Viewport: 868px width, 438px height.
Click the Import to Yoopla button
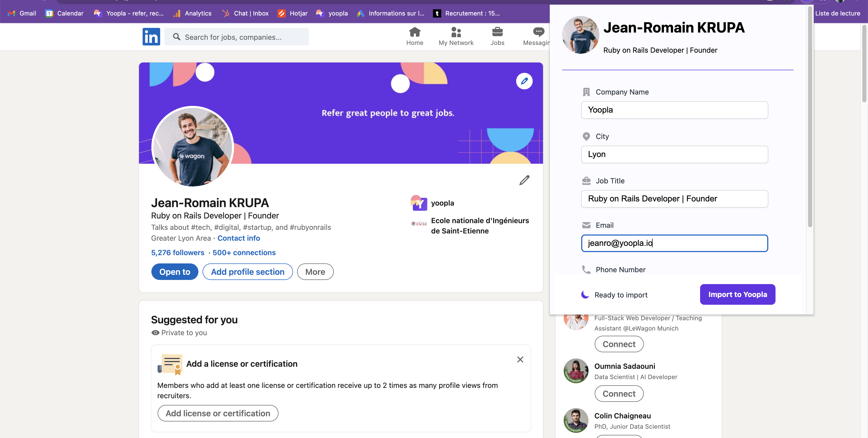coord(737,294)
